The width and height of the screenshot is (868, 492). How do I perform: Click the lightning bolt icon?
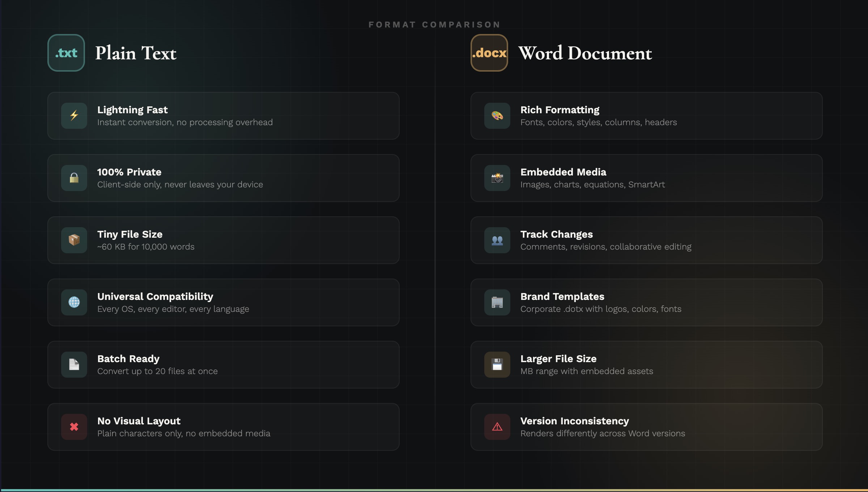[74, 116]
